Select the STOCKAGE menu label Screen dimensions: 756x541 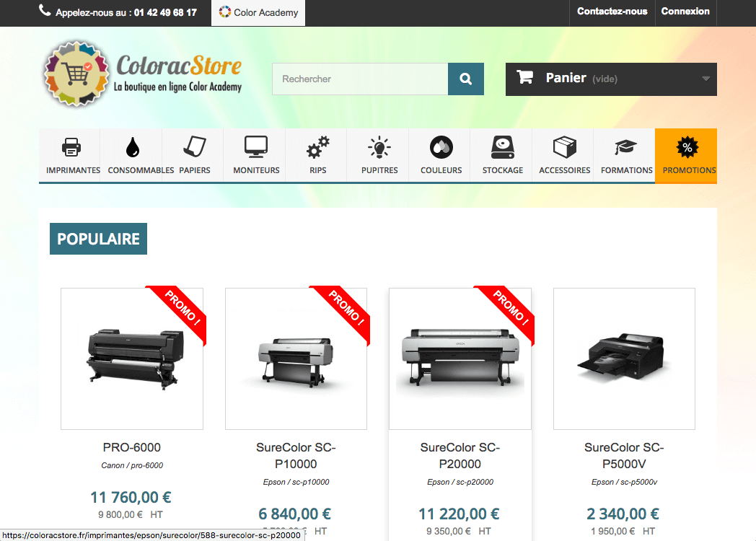503,170
